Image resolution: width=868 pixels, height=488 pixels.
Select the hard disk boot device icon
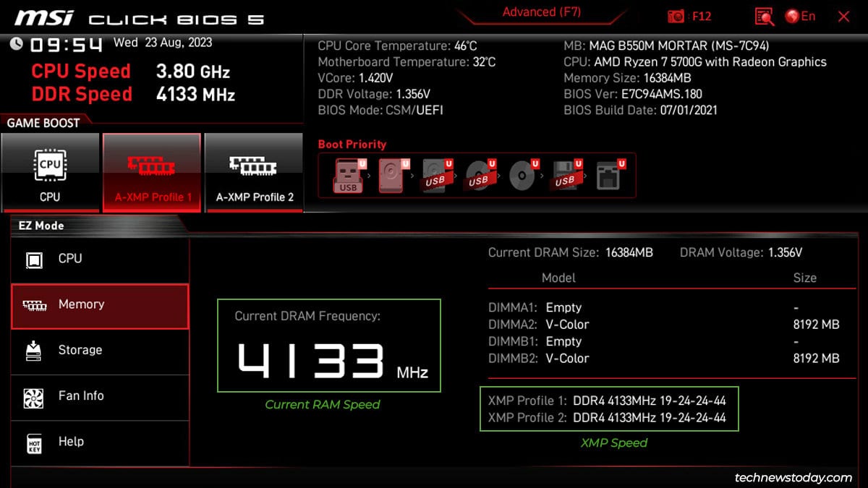point(393,175)
